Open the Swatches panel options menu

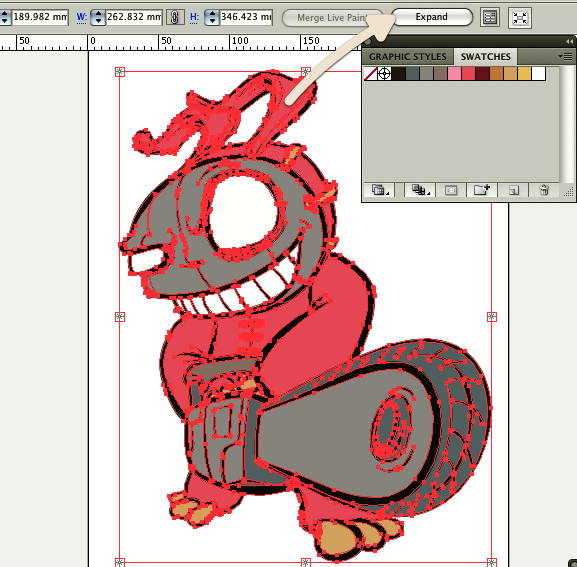point(565,57)
